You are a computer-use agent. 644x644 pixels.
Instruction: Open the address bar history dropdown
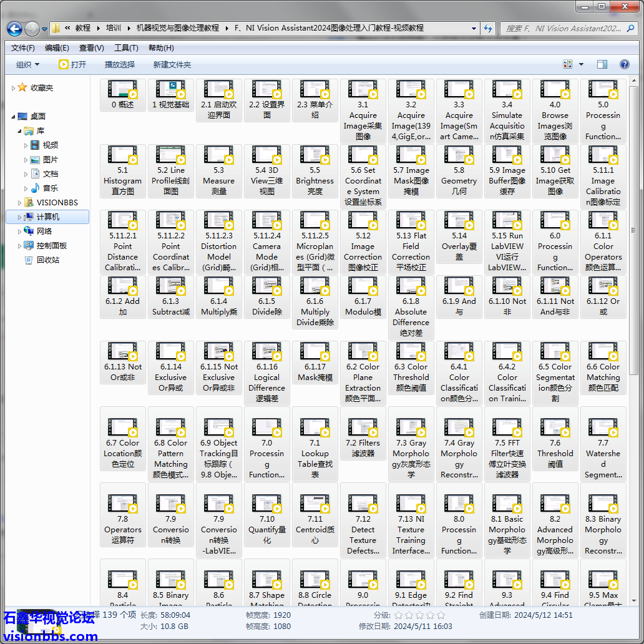click(x=474, y=29)
